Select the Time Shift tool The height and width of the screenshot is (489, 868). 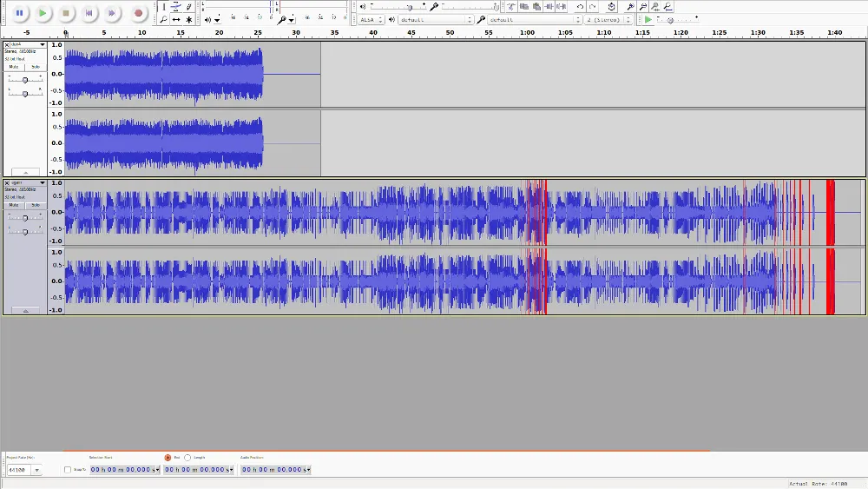pyautogui.click(x=176, y=19)
